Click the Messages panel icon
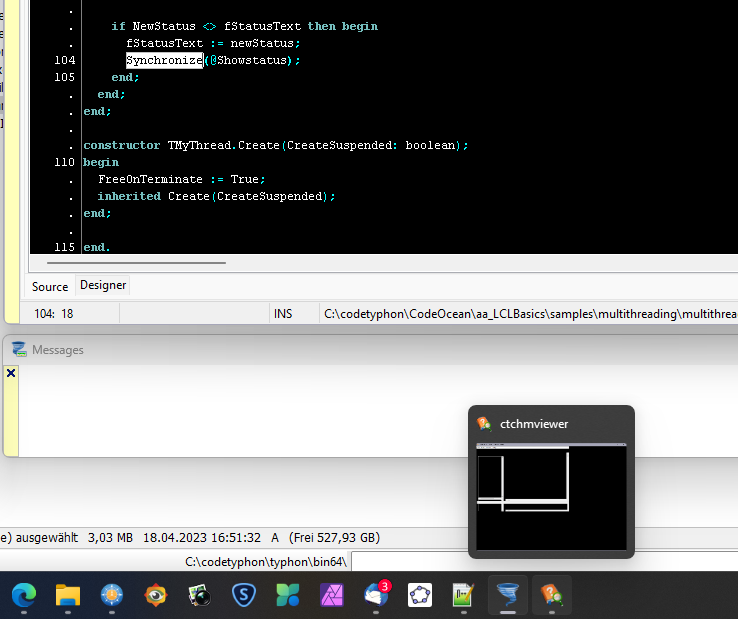Image resolution: width=738 pixels, height=619 pixels. [19, 349]
